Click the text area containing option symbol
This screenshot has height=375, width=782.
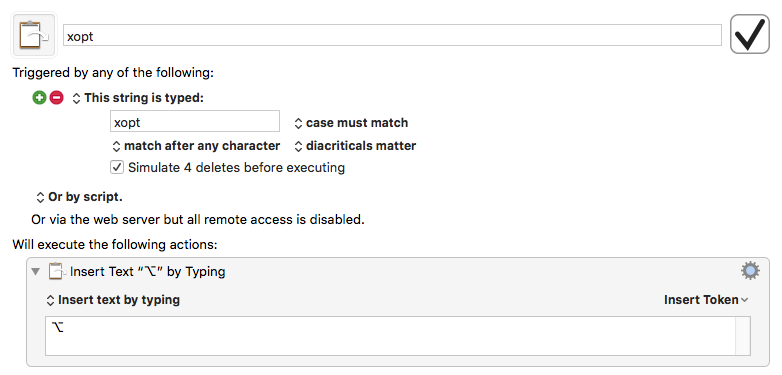tap(391, 336)
